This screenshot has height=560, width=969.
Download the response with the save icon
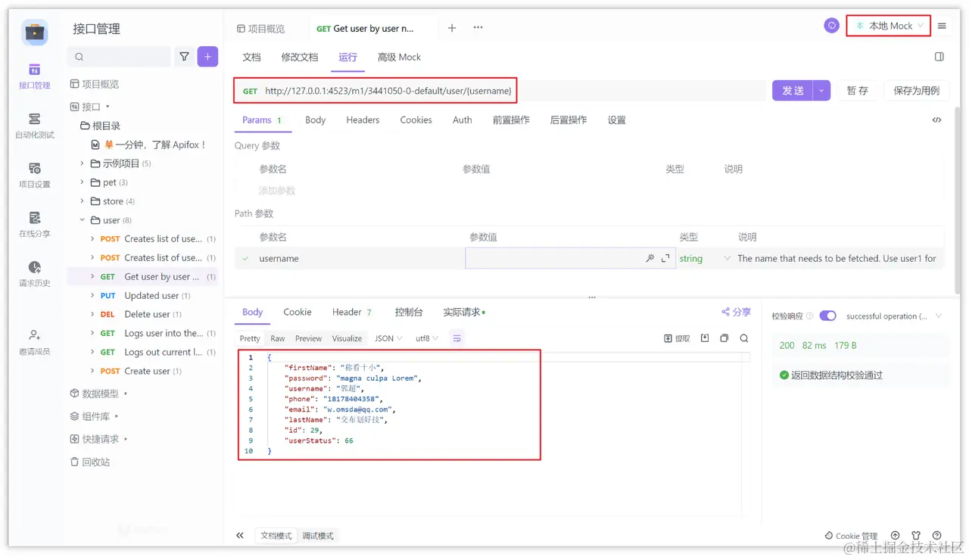[705, 338]
